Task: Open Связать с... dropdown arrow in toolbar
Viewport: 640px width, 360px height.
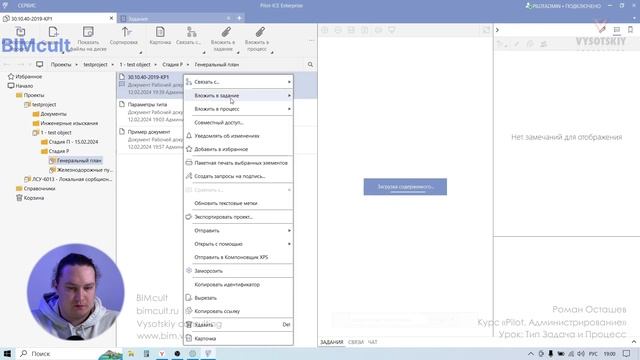Action: (204, 53)
